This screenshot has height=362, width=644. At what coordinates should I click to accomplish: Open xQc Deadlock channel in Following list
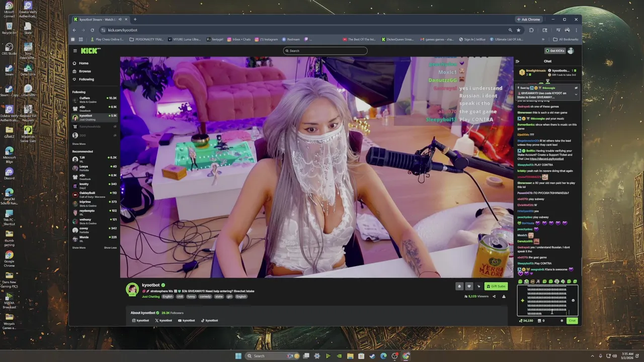95,108
